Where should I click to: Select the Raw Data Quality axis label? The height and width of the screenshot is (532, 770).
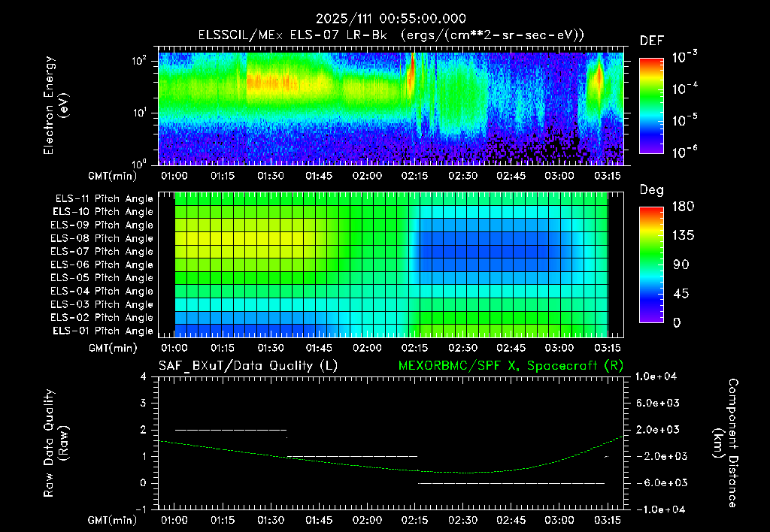click(56, 443)
